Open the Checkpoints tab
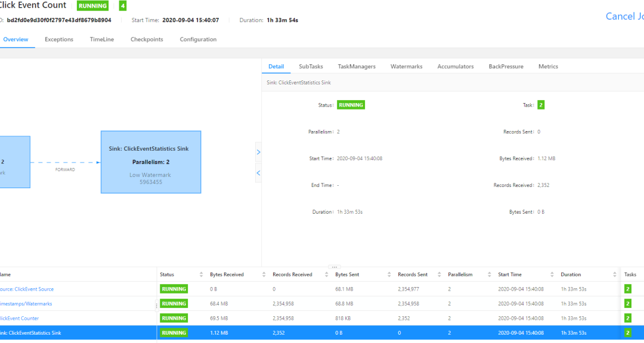Viewport: 644px width, 343px height. (x=147, y=39)
